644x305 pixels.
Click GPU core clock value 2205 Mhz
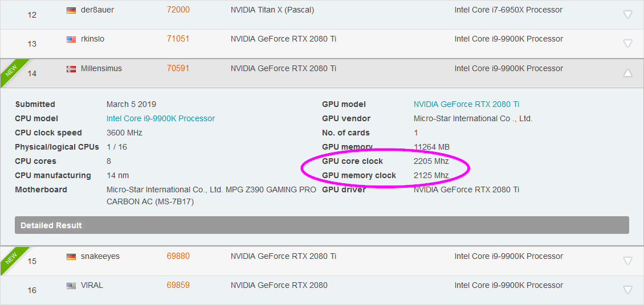(x=431, y=161)
